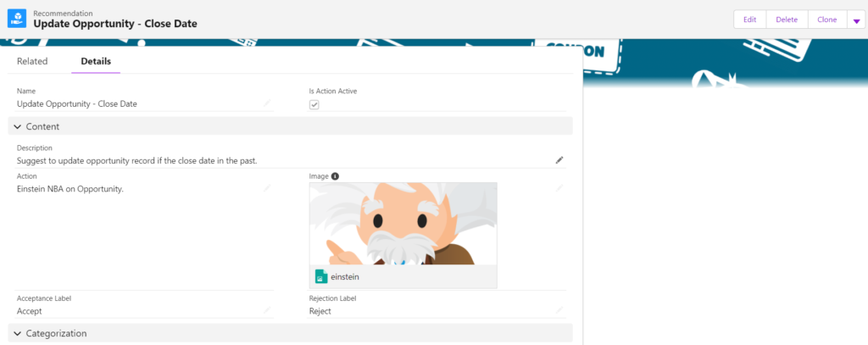The height and width of the screenshot is (345, 868).
Task: Click the Delete button
Action: pyautogui.click(x=787, y=19)
